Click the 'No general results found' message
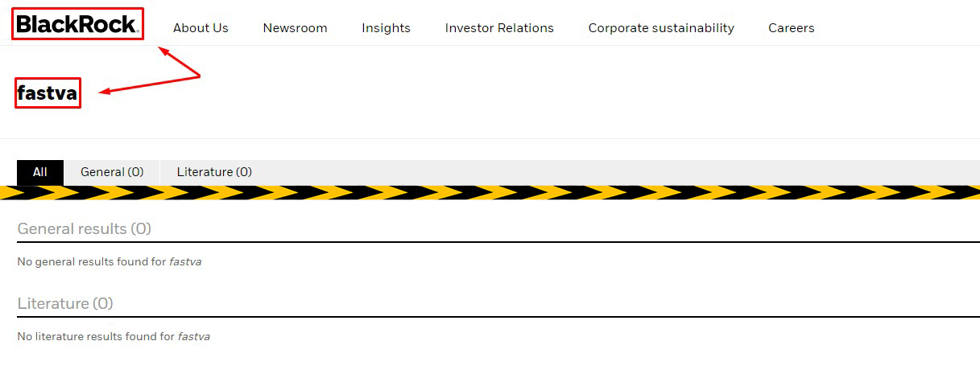Image resolution: width=980 pixels, height=378 pixels. pyautogui.click(x=92, y=262)
